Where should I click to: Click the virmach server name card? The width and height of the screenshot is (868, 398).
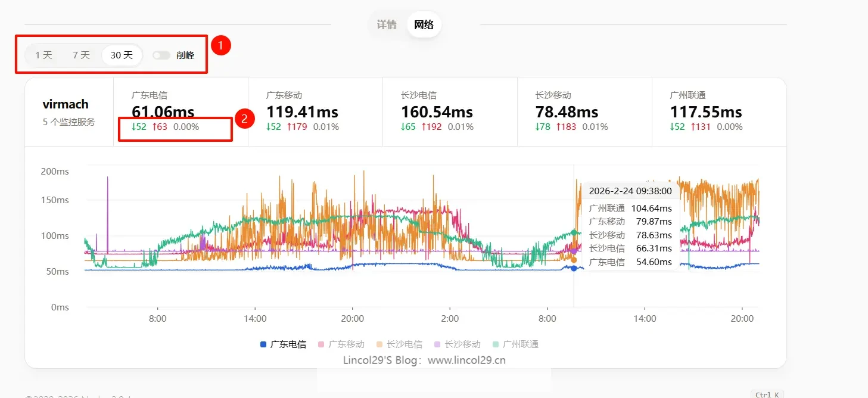[69, 111]
